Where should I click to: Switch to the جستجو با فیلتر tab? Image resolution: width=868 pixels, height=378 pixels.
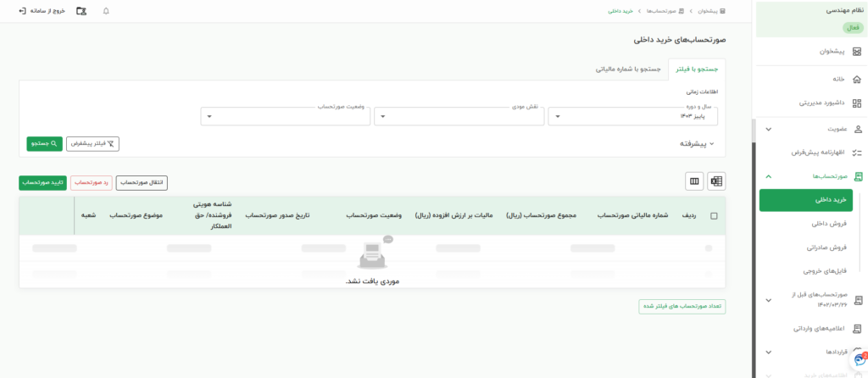pos(697,69)
